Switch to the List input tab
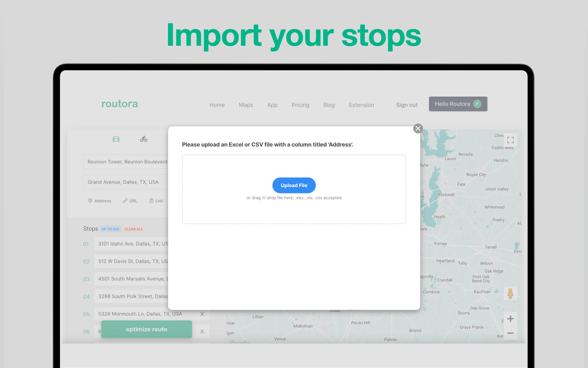 156,201
